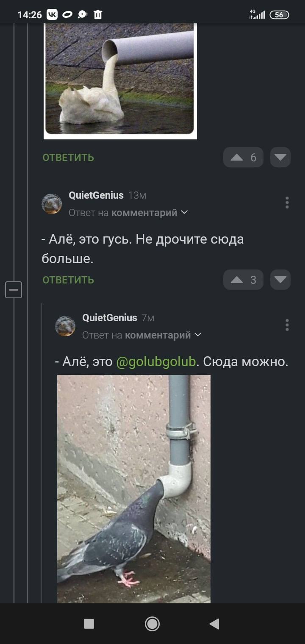Viewport: 305px width, 644px height.
Task: Open QuietGenius avatar on 13м comment
Action: pyautogui.click(x=52, y=204)
